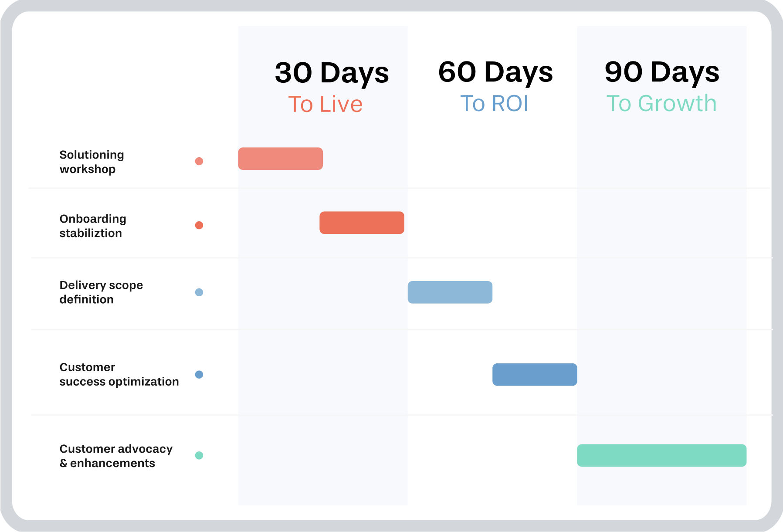Select the Solutioning workshop timeline bar
783x532 pixels.
[x=280, y=159]
